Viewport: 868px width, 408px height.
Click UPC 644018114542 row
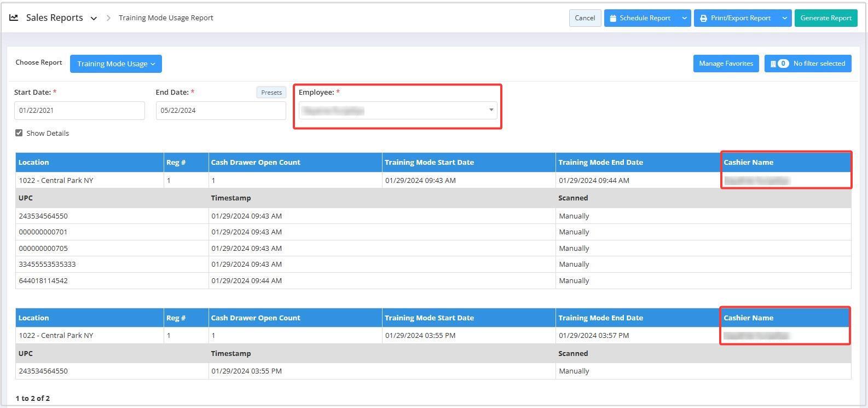coord(433,280)
